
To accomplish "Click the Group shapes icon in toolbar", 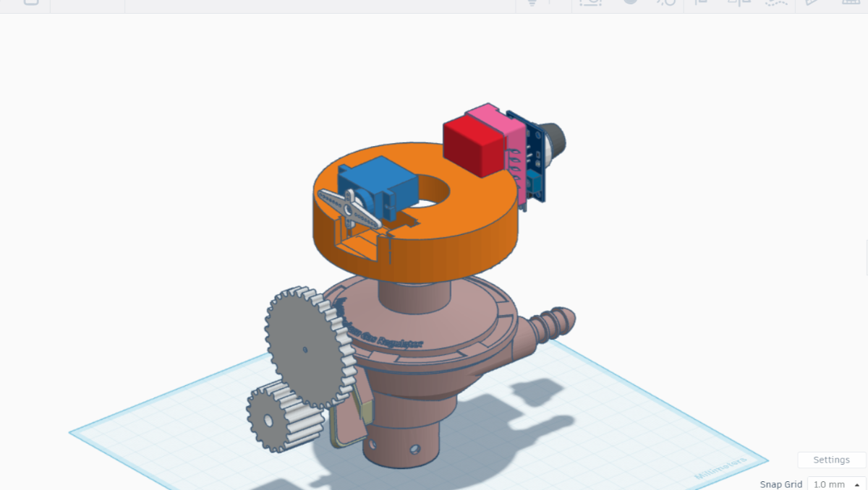I will (x=590, y=3).
